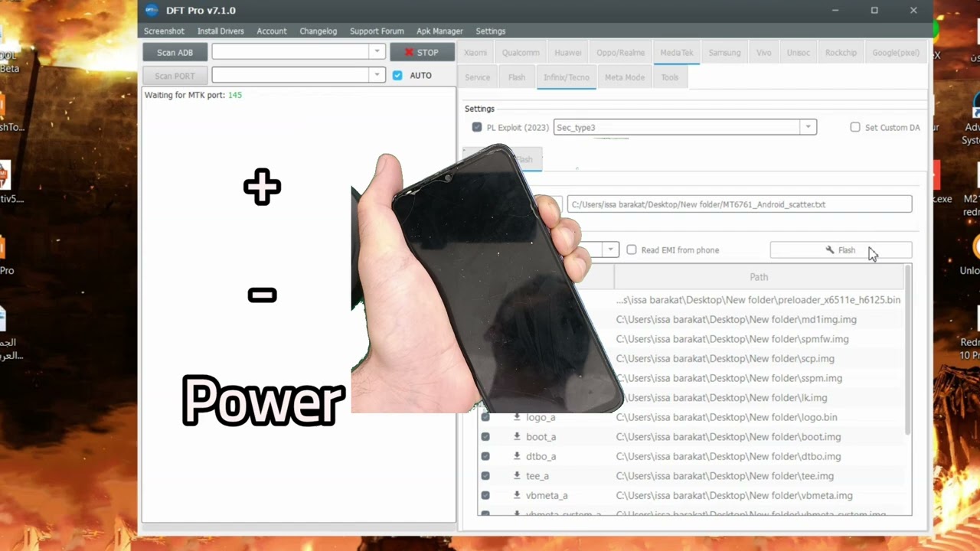The width and height of the screenshot is (980, 551).
Task: Switch to the Qualcomm tab
Action: [x=521, y=53]
